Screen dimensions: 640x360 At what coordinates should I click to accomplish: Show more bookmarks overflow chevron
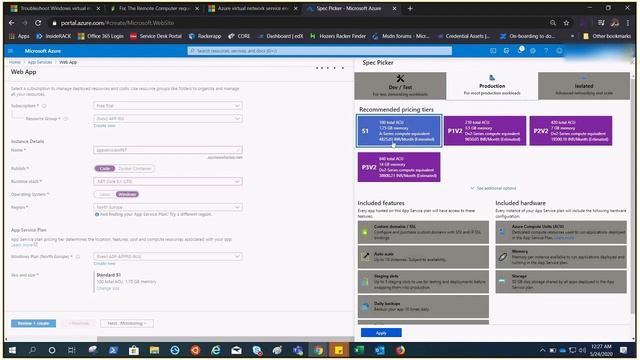point(572,36)
